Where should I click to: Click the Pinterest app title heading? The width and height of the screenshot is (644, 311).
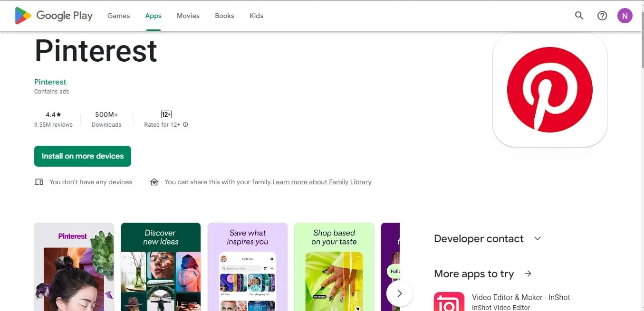[96, 51]
